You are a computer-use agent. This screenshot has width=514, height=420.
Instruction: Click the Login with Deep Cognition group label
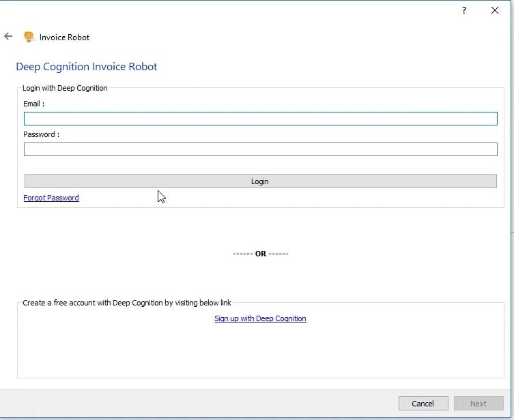65,88
